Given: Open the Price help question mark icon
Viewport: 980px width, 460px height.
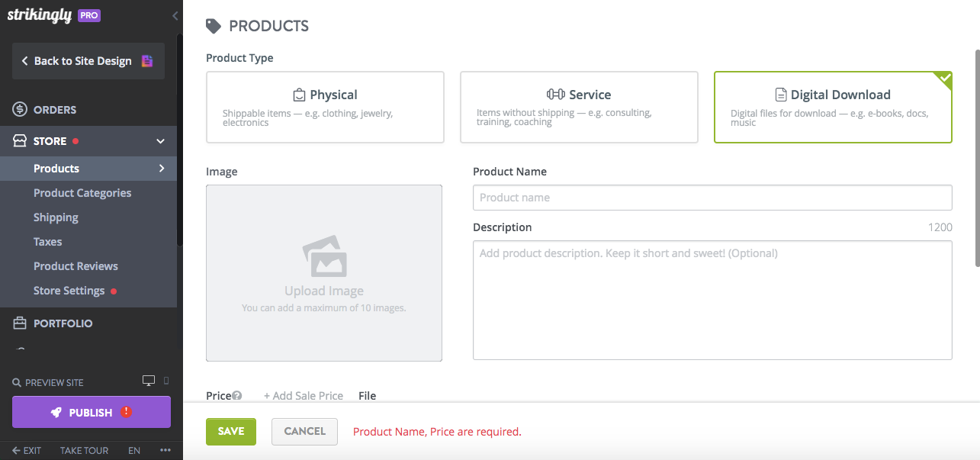Looking at the screenshot, I should pos(236,396).
